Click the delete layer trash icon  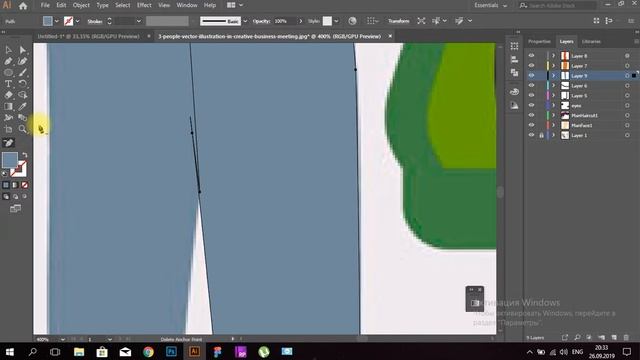[626, 338]
